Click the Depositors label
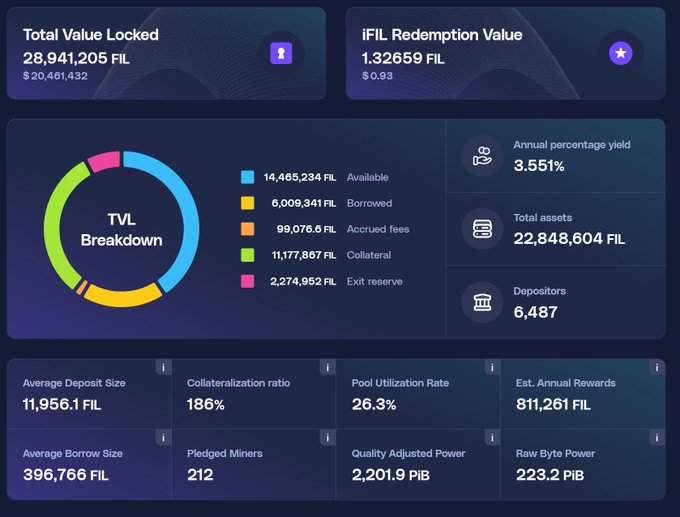The image size is (680, 517). pos(539,291)
